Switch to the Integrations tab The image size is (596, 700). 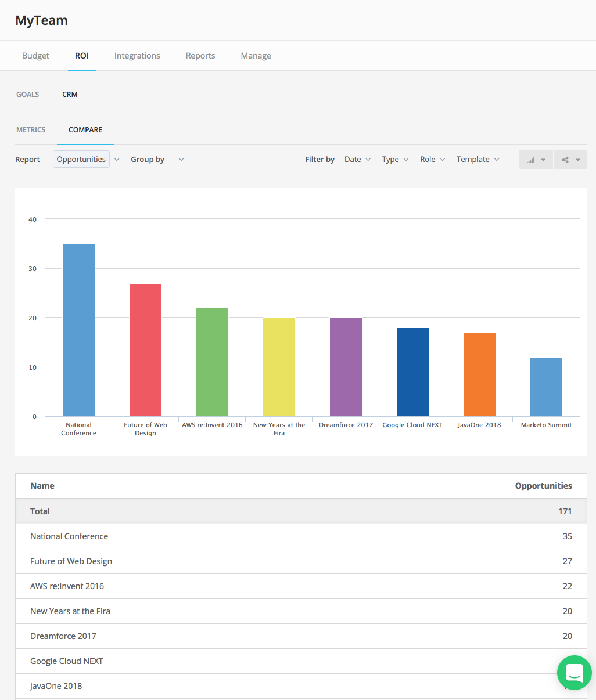(137, 55)
